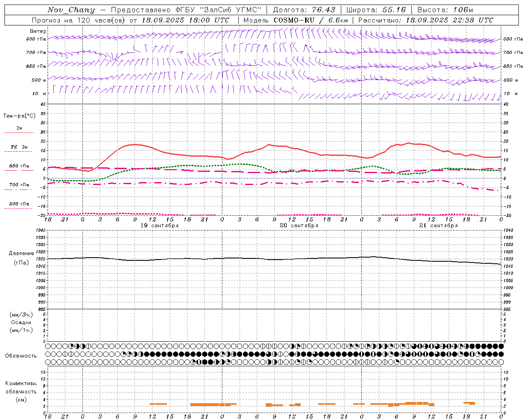Click the 'Давление' pressure label
Image resolution: width=525 pixels, height=420 pixels.
[x=21, y=253]
